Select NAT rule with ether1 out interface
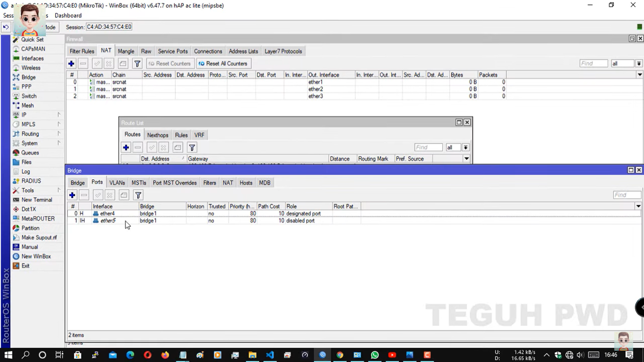Screen dimensions: 644x362 point(355,82)
